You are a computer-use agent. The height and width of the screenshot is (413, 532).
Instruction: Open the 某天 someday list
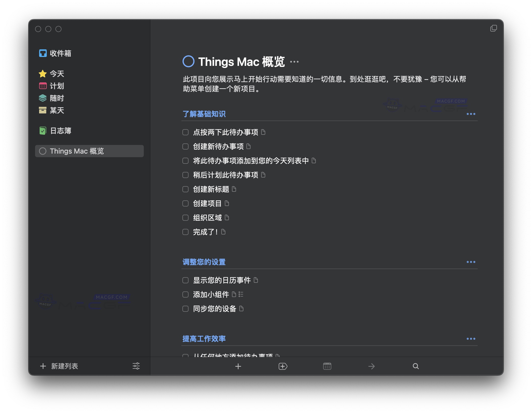(x=57, y=111)
